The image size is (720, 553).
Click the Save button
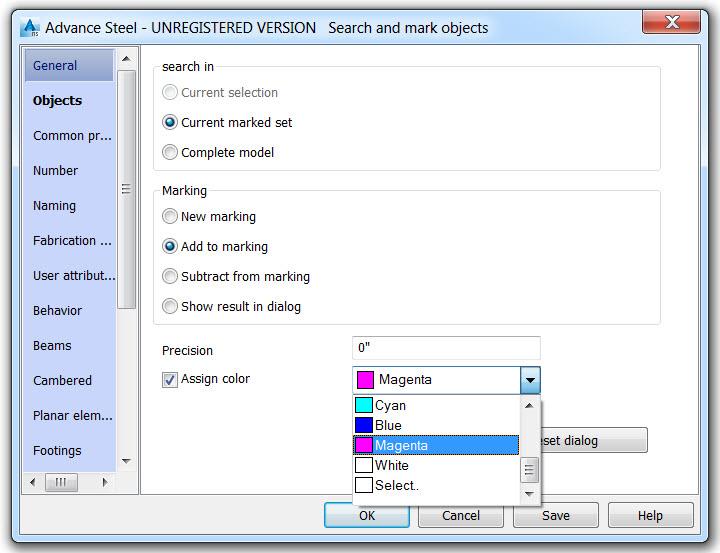point(556,515)
